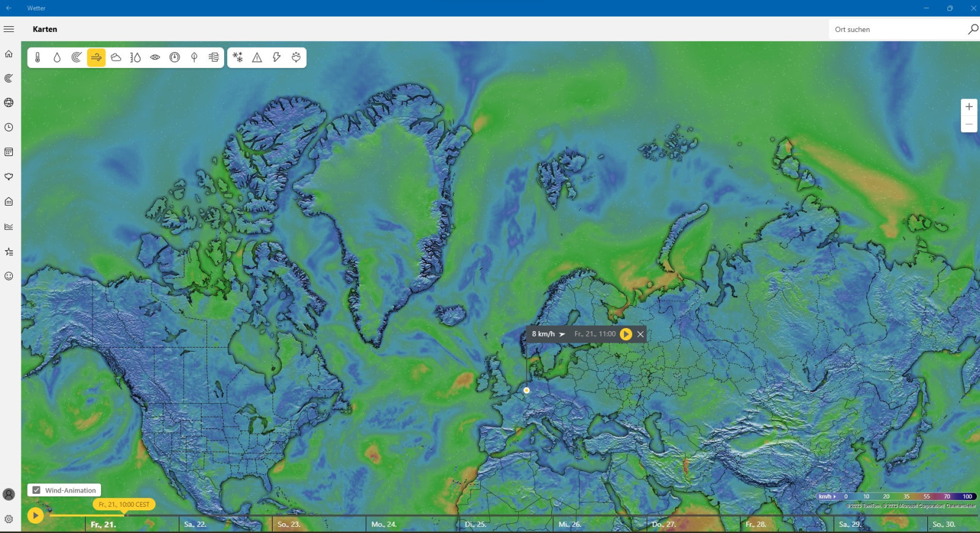Open the air pressure gauge layer

(x=175, y=58)
